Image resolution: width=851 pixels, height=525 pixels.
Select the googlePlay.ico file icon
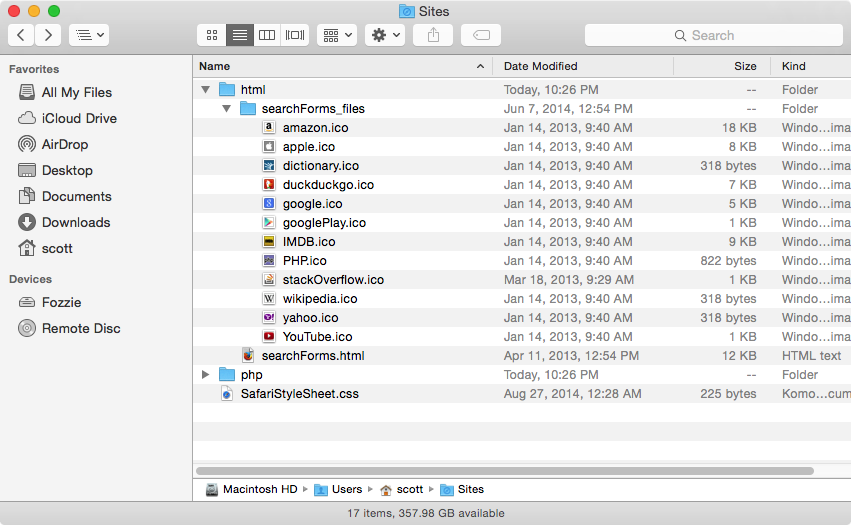(x=269, y=223)
